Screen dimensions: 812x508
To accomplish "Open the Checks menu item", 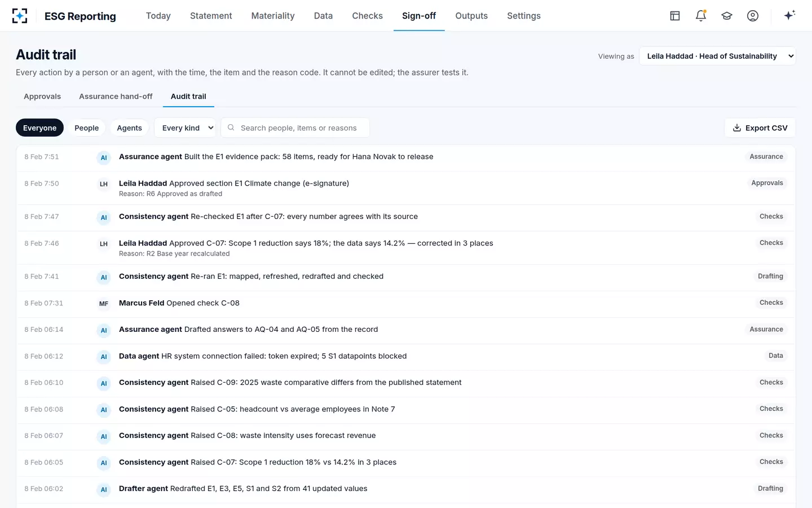I will pyautogui.click(x=368, y=16).
